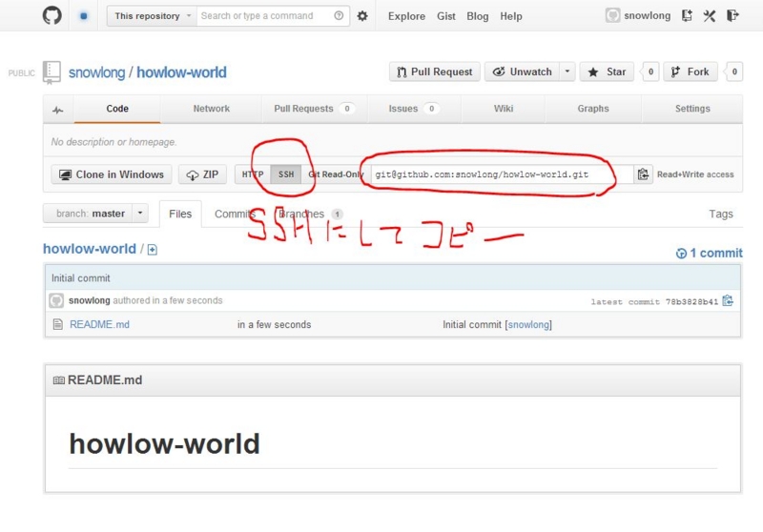This screenshot has width=763, height=532.
Task: Open the pulse activity tab icon
Action: point(58,110)
